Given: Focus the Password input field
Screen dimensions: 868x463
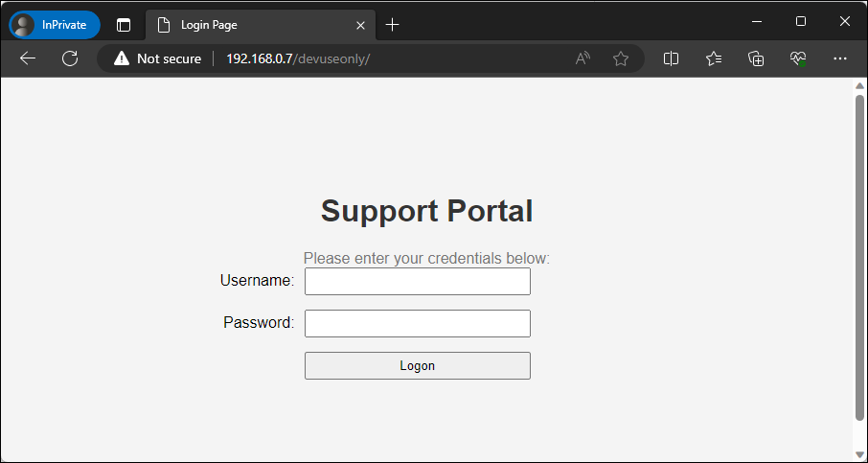Looking at the screenshot, I should [x=417, y=323].
